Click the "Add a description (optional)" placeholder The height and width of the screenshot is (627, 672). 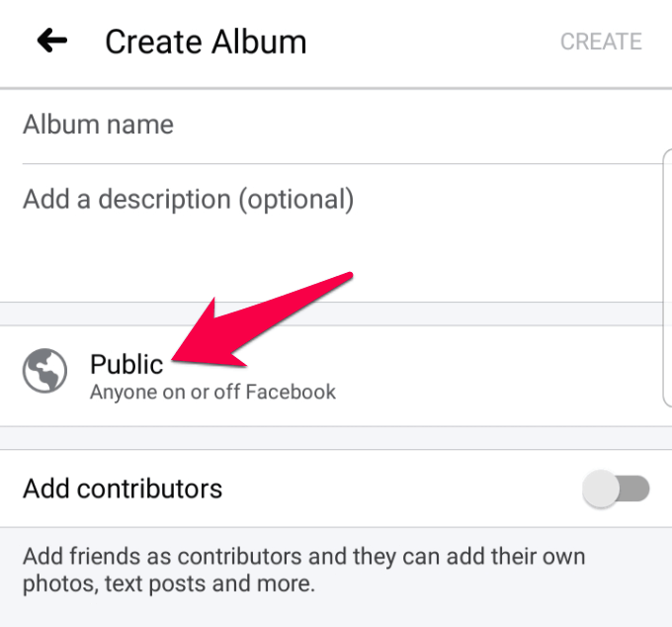click(x=188, y=200)
